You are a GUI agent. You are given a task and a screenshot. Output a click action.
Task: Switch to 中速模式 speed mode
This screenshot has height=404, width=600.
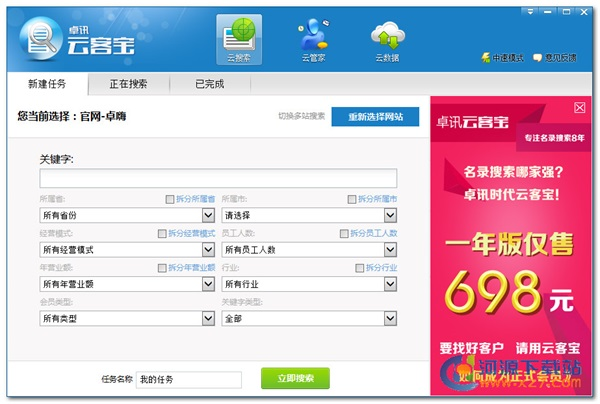(502, 58)
